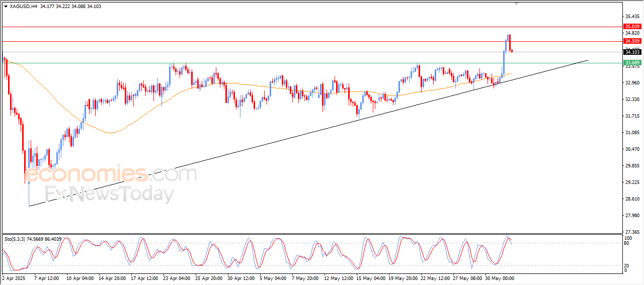644x285 pixels.
Task: Click the 25 Apr 20:00 time label
Action: pos(208,278)
